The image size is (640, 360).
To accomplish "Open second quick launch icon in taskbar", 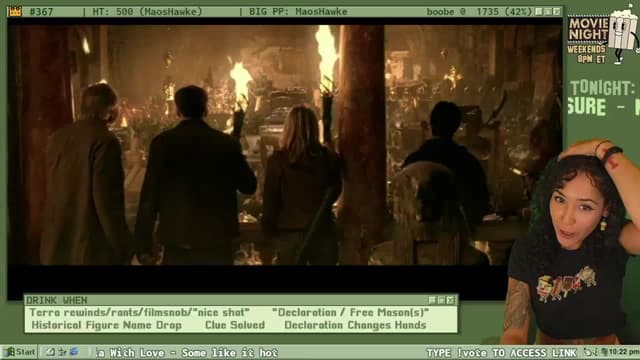I will pyautogui.click(x=62, y=352).
